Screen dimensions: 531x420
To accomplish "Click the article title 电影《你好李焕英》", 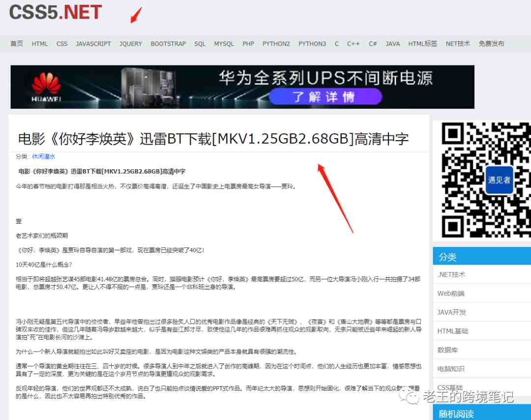I will pos(213,139).
